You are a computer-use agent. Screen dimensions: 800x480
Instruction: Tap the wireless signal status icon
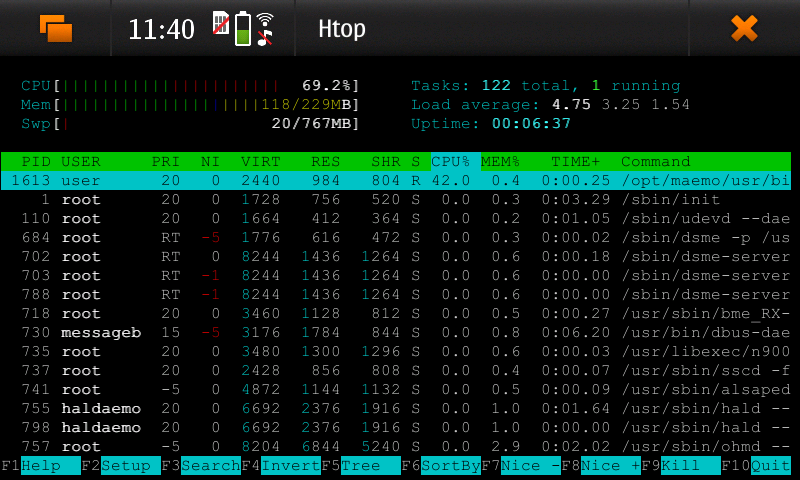click(x=265, y=19)
